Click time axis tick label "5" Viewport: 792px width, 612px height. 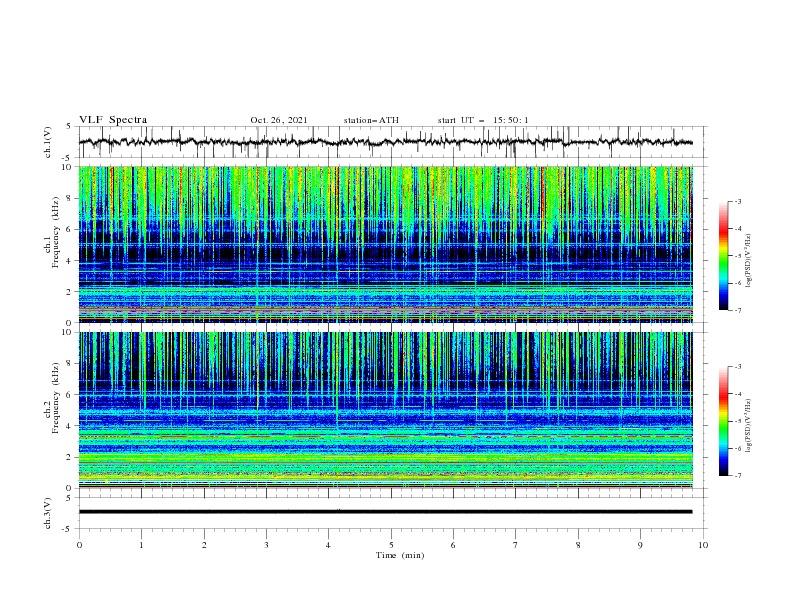pos(391,545)
